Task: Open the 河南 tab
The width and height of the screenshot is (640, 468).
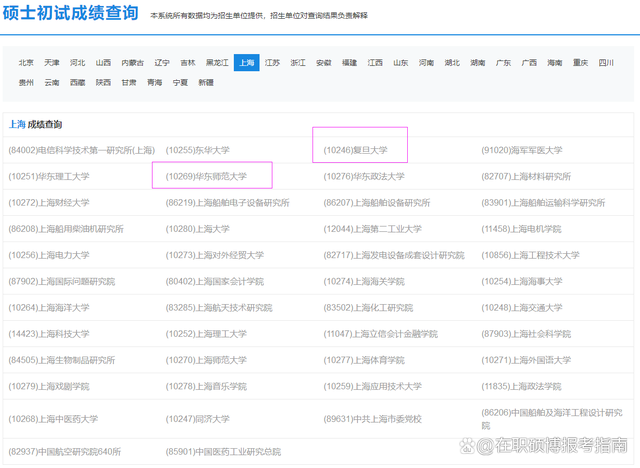Action: pyautogui.click(x=427, y=62)
